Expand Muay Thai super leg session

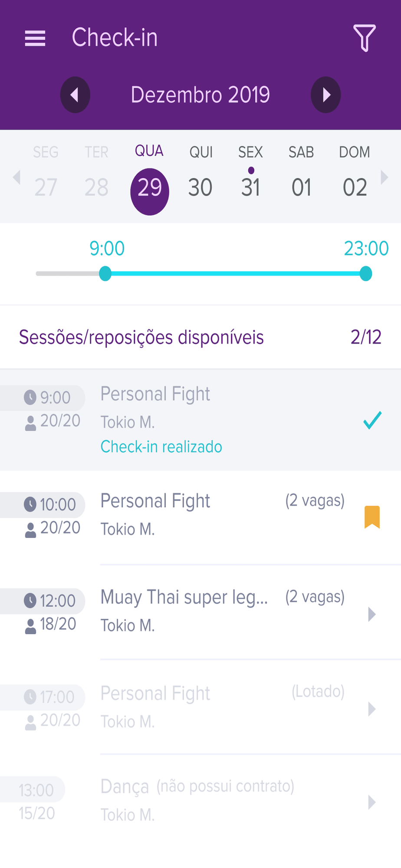click(200, 612)
